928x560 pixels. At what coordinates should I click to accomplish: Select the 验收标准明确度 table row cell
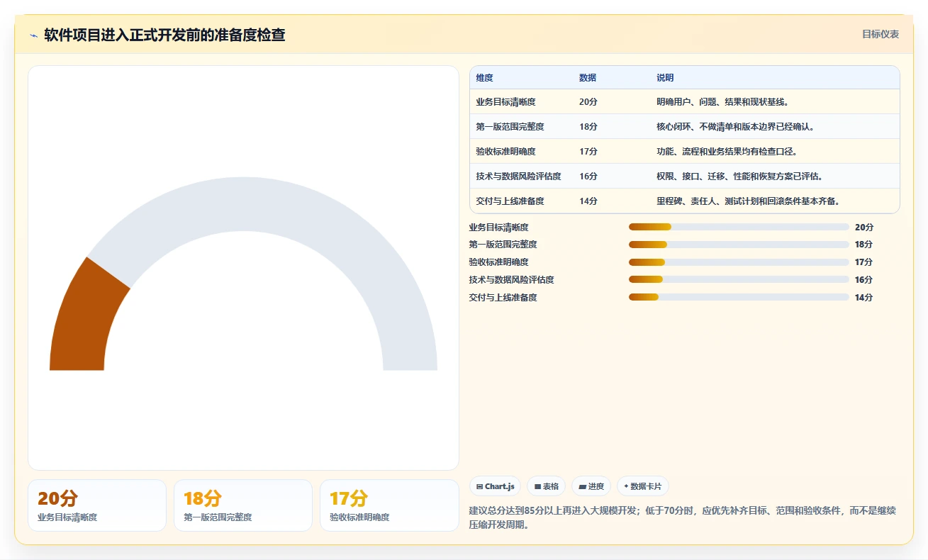(505, 151)
